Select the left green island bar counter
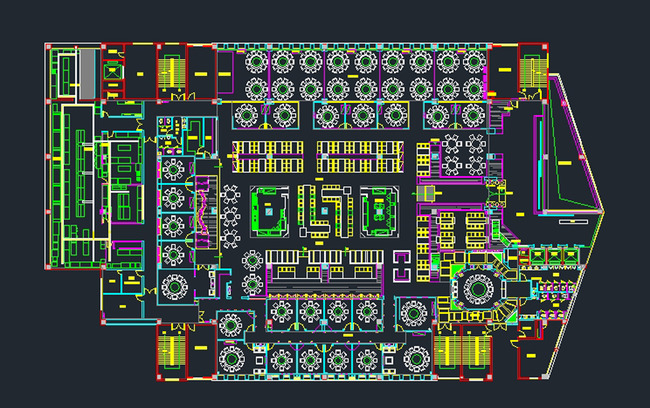 [x=270, y=211]
